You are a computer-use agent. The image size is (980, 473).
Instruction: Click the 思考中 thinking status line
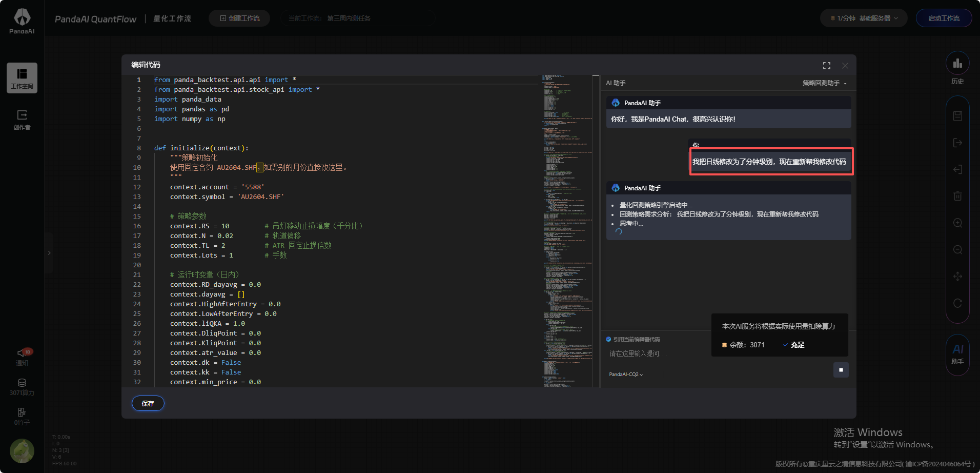coord(631,224)
